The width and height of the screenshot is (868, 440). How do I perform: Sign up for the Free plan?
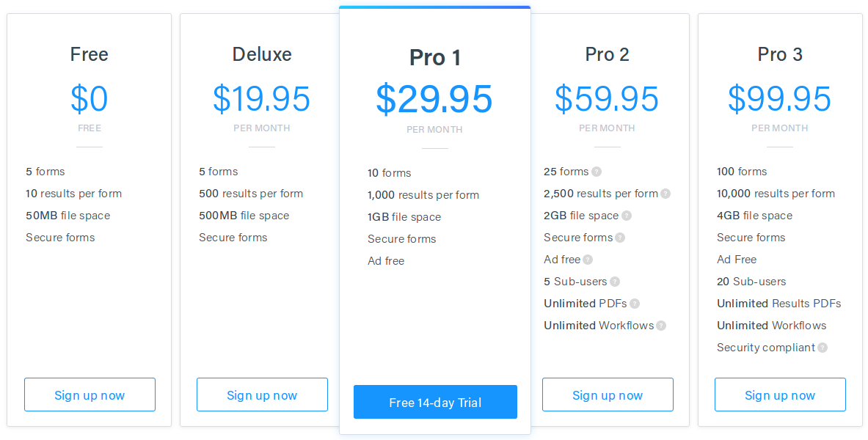coord(90,395)
